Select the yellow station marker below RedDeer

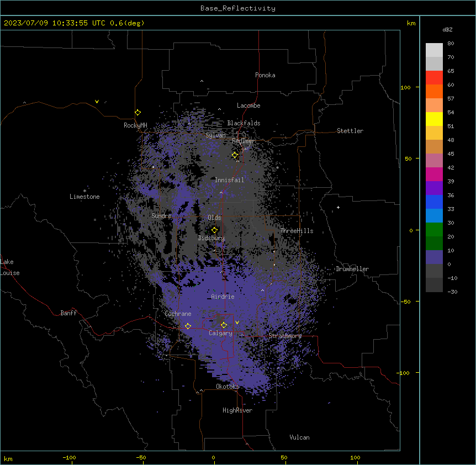[235, 155]
